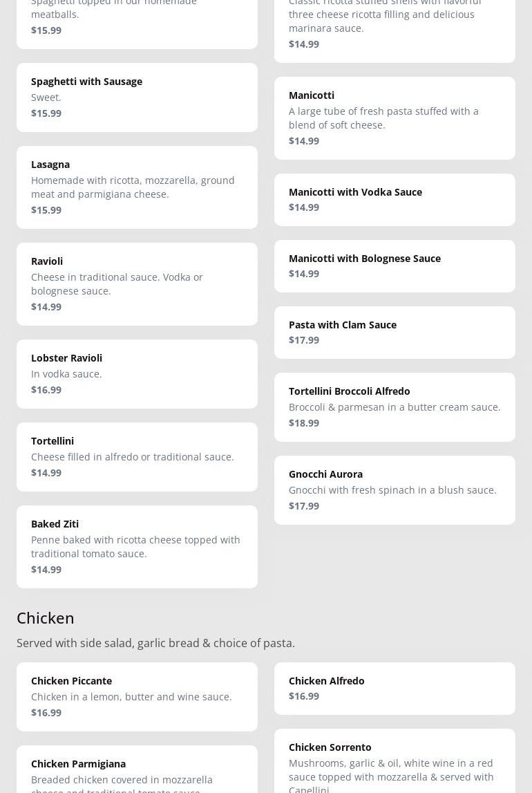The width and height of the screenshot is (532, 793).
Task: Select Pasta with Clam Sauce
Action: [395, 332]
